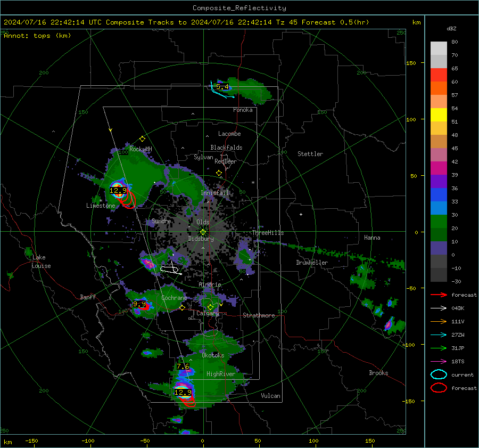The image size is (479, 448).
Task: Click the RedDeer city label
Action: (x=226, y=161)
